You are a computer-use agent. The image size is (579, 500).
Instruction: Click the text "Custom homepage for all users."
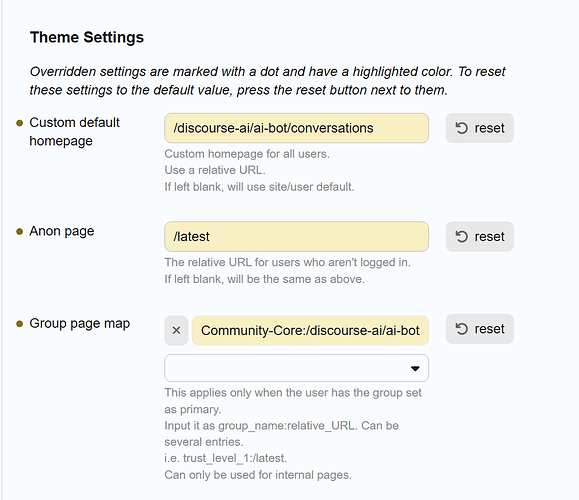click(x=247, y=154)
